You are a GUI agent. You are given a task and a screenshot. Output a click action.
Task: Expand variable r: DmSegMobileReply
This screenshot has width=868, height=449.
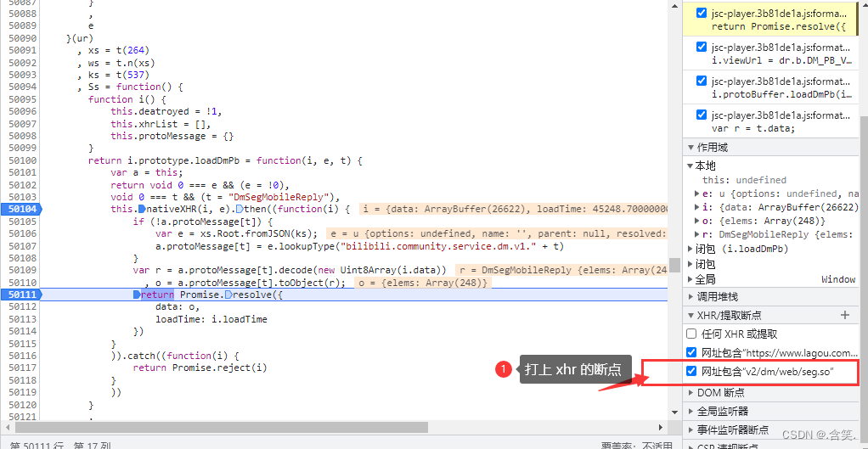697,234
